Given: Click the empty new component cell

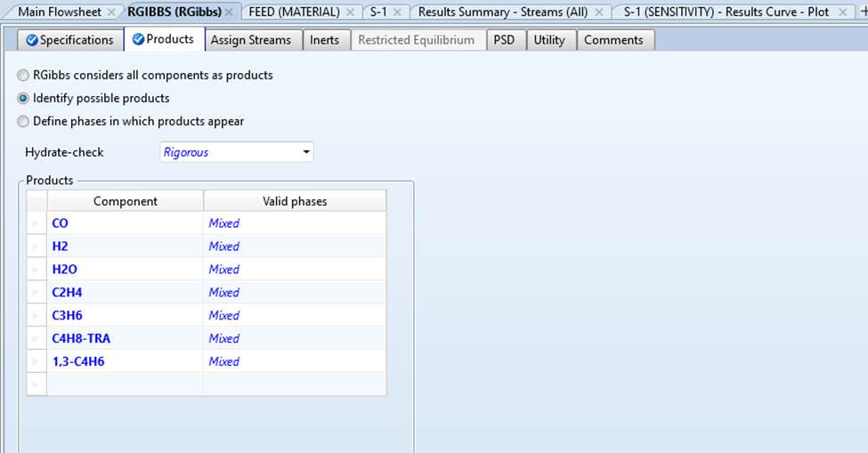Looking at the screenshot, I should (x=126, y=384).
